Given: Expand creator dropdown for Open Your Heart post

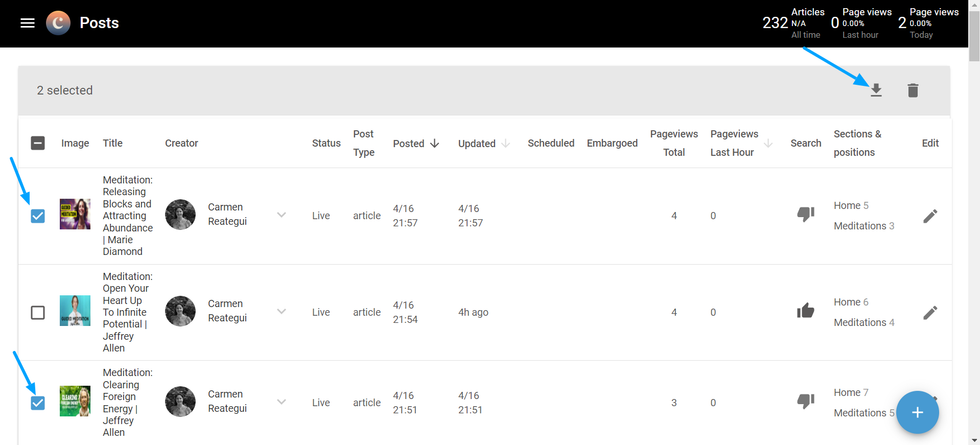Looking at the screenshot, I should tap(281, 311).
